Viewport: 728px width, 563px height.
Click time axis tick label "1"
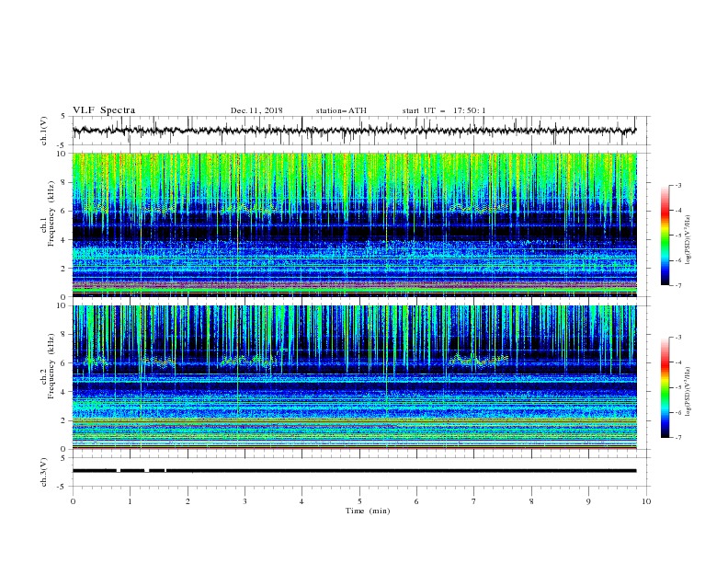point(130,501)
